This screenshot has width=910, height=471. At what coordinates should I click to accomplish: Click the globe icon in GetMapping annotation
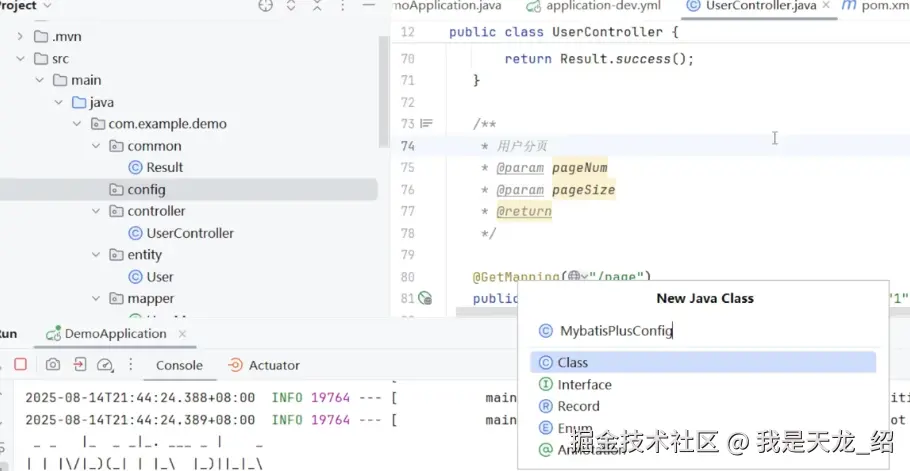tap(575, 277)
